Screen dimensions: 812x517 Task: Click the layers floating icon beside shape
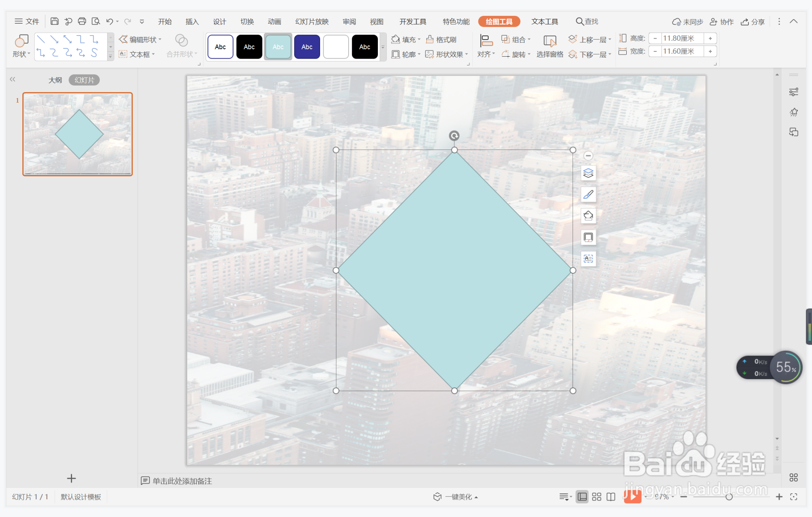click(x=588, y=173)
